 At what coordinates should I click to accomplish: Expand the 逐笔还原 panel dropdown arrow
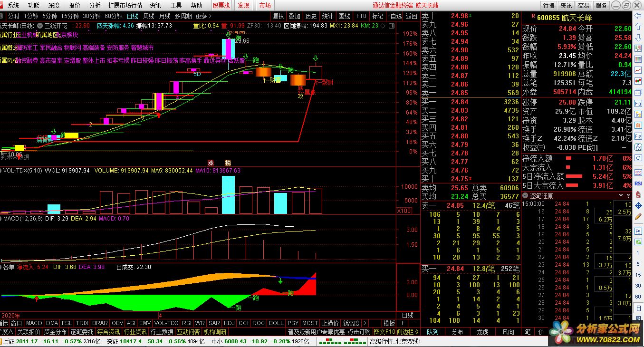pyautogui.click(x=525, y=196)
